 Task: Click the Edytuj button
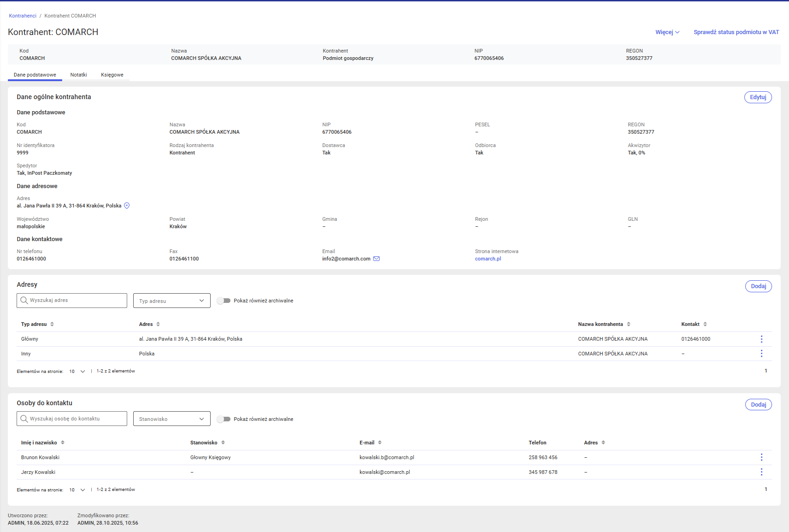coord(758,97)
